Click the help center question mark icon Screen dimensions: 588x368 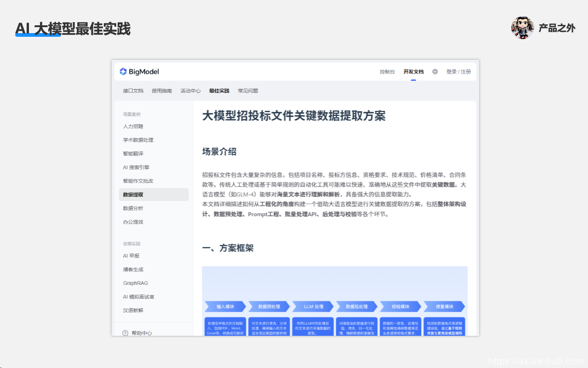125,333
